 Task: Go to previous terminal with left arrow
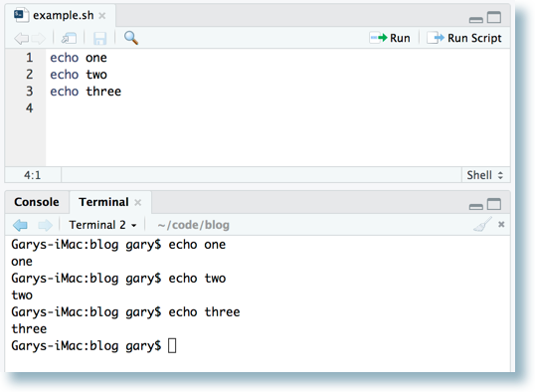click(20, 225)
